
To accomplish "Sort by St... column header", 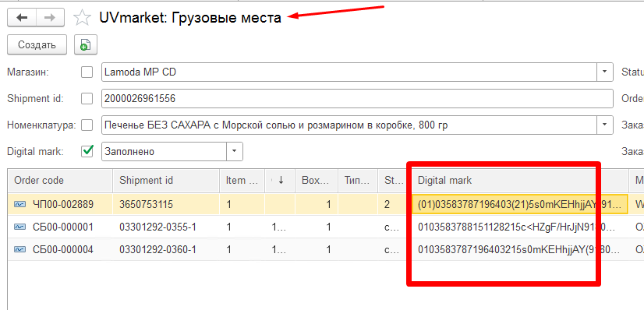I will [395, 181].
